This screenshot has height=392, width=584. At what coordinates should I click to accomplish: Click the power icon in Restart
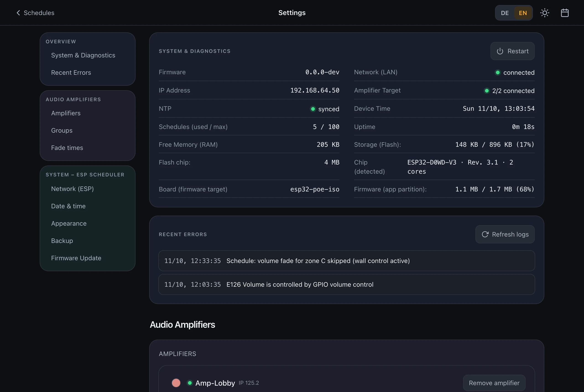coord(500,51)
